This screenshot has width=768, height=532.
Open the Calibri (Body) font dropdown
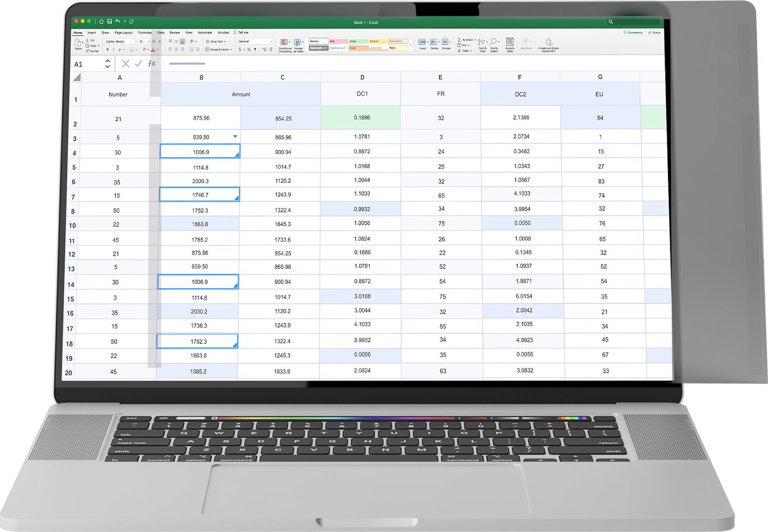(121, 42)
